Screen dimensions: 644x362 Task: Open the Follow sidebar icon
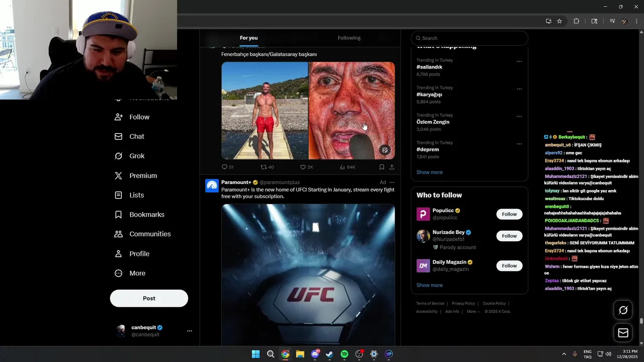coord(119,117)
